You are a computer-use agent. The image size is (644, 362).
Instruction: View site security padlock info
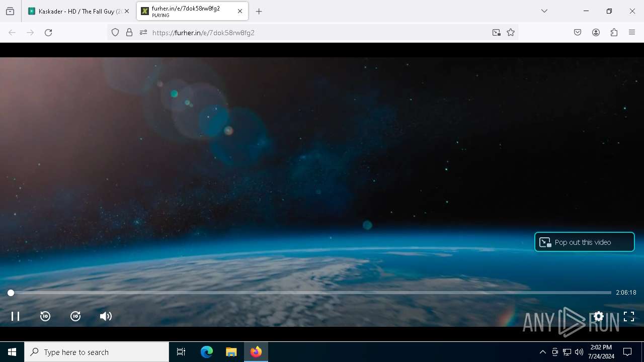[x=129, y=33]
